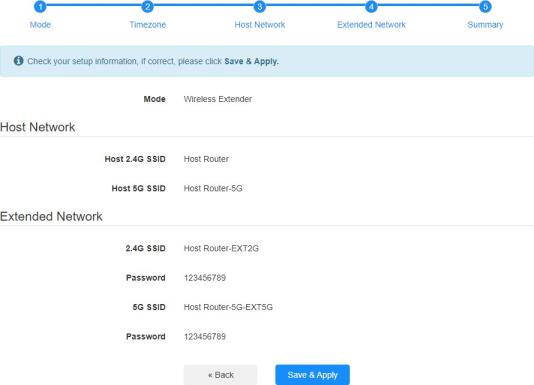Viewport: 534px width, 385px height.
Task: Go to the Timezone step label
Action: (x=147, y=25)
